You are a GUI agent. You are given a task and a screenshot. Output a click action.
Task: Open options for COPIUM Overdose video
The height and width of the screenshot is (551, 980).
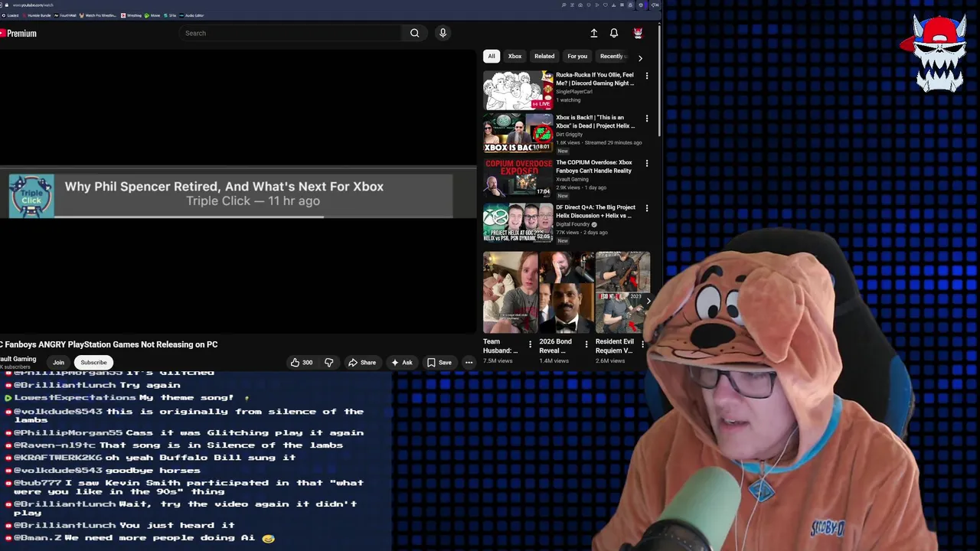click(x=646, y=163)
